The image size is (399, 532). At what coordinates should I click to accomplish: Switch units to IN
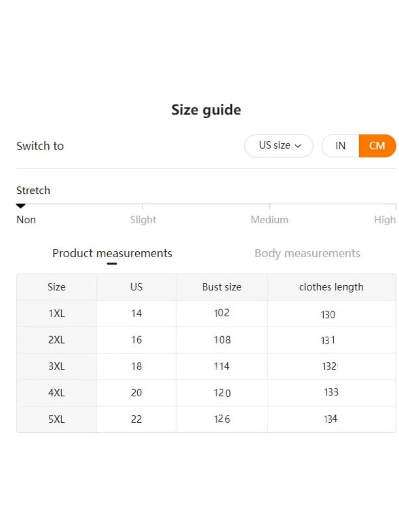(x=340, y=146)
